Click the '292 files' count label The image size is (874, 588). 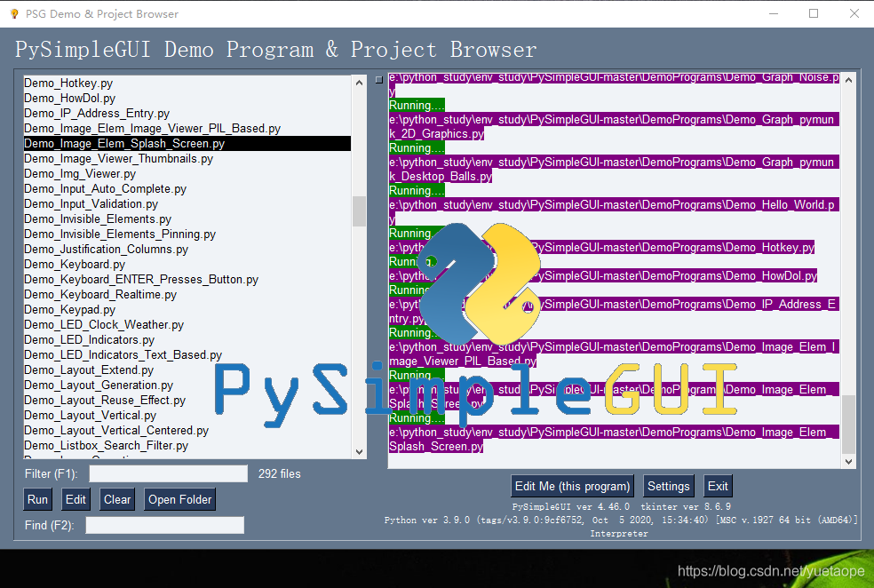[x=279, y=473]
